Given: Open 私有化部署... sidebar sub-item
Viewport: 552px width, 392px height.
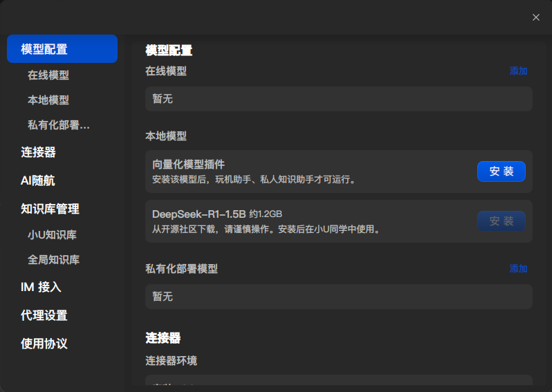Looking at the screenshot, I should [x=59, y=125].
